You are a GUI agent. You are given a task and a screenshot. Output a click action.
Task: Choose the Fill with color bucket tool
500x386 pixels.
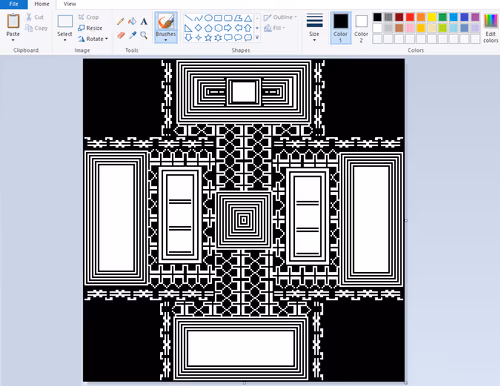pyautogui.click(x=132, y=22)
